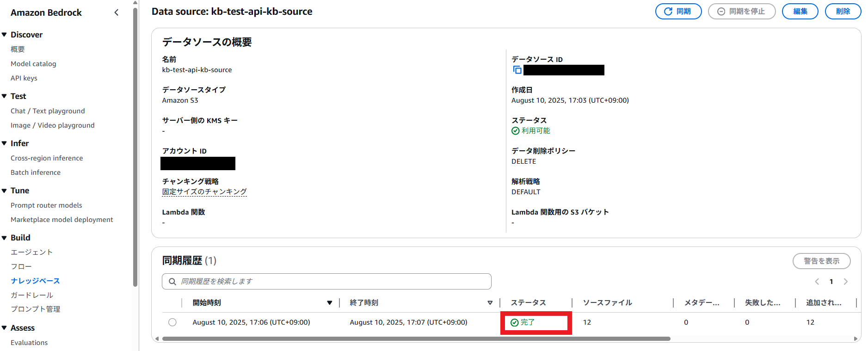Click the 開始時刻 column header

pos(207,303)
